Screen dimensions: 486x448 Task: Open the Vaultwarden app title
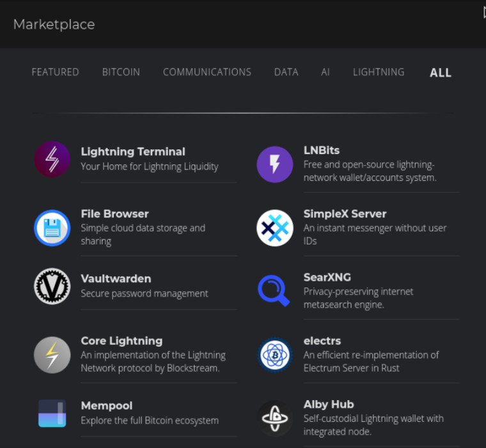pos(116,278)
